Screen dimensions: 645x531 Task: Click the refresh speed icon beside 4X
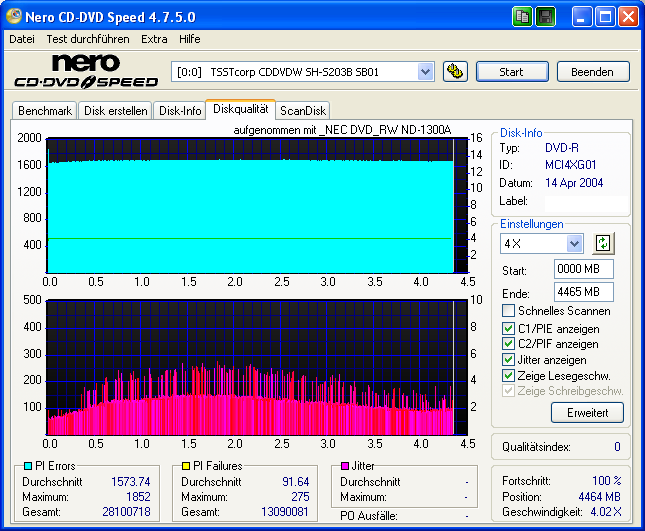603,243
